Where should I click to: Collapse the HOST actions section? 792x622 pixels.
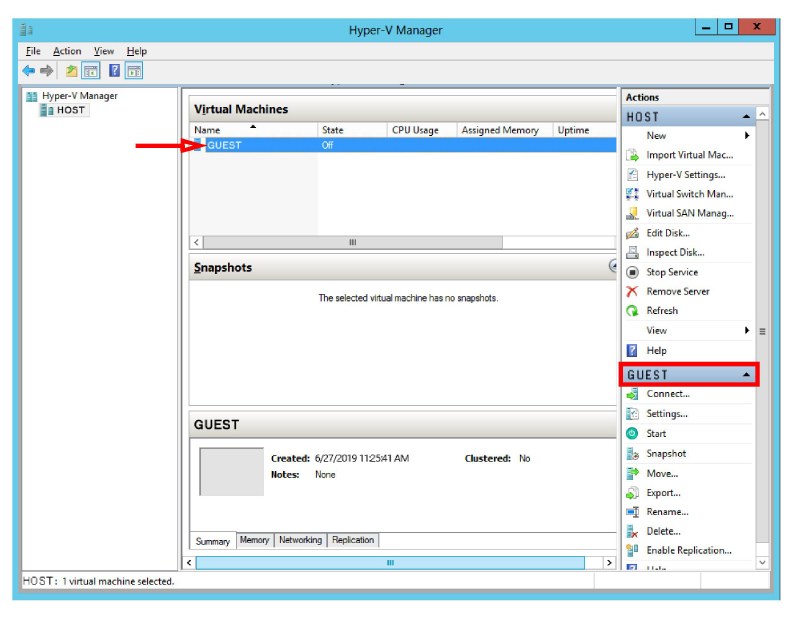[x=746, y=117]
